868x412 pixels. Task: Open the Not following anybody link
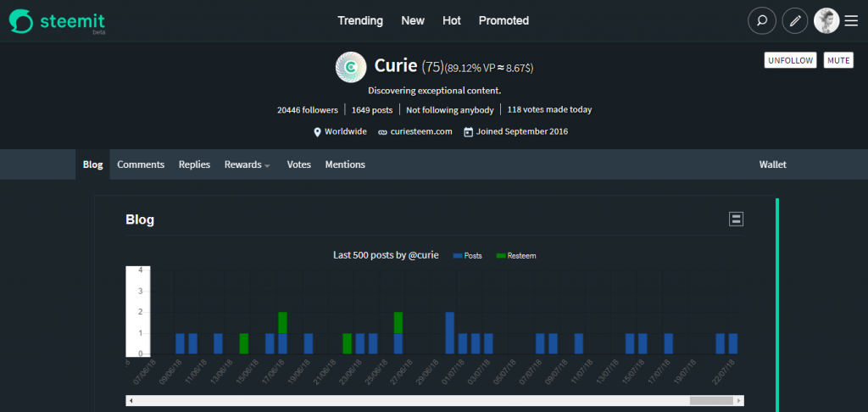[450, 109]
